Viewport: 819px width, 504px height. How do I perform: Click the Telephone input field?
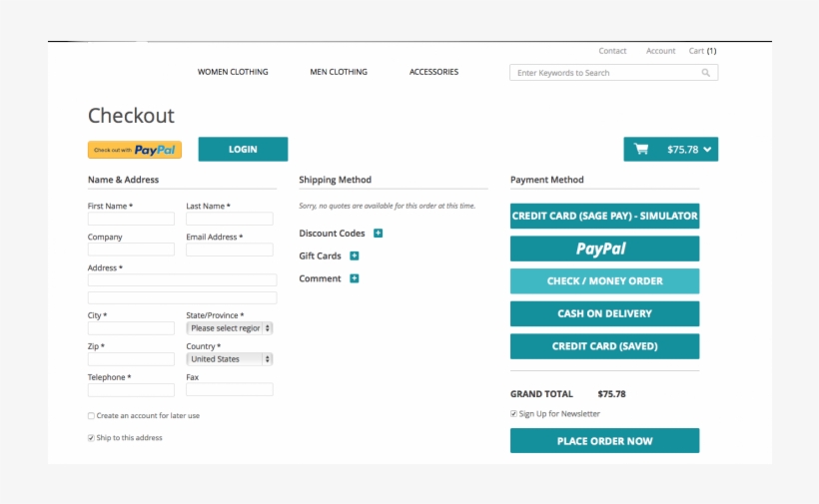pyautogui.click(x=131, y=390)
